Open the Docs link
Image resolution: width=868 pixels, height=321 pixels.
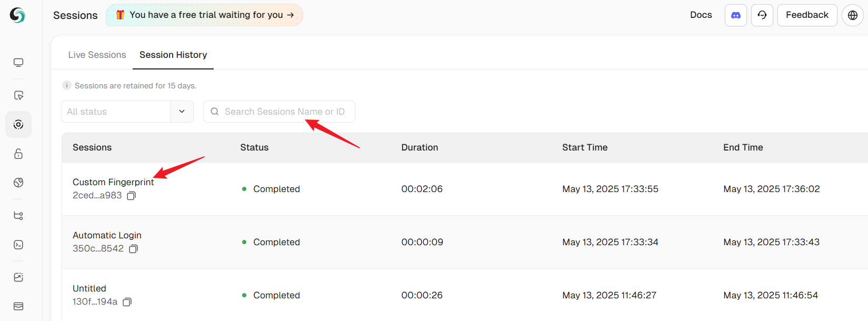coord(701,15)
